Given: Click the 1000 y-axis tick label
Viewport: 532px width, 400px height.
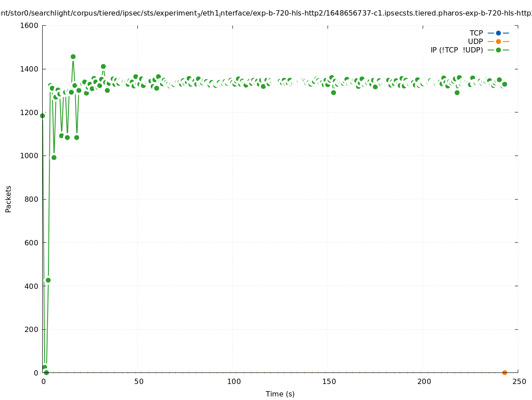Looking at the screenshot, I should (x=29, y=156).
